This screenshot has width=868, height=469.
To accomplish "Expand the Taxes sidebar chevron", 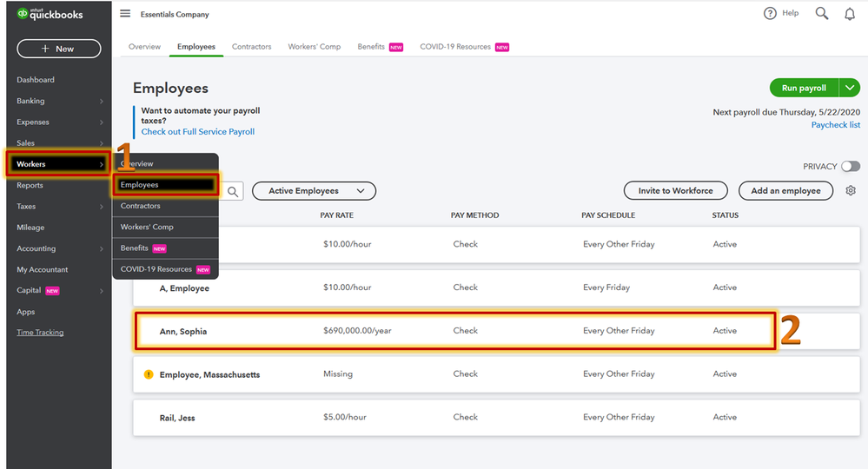I will (102, 207).
